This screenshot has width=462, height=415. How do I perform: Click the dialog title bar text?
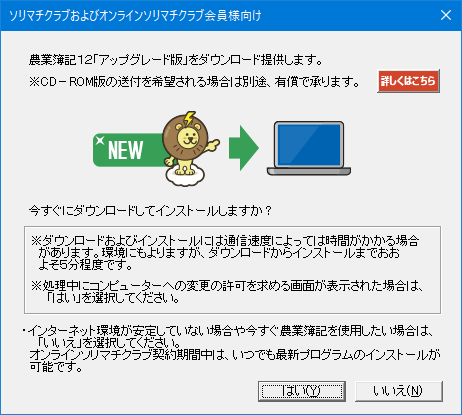(135, 16)
